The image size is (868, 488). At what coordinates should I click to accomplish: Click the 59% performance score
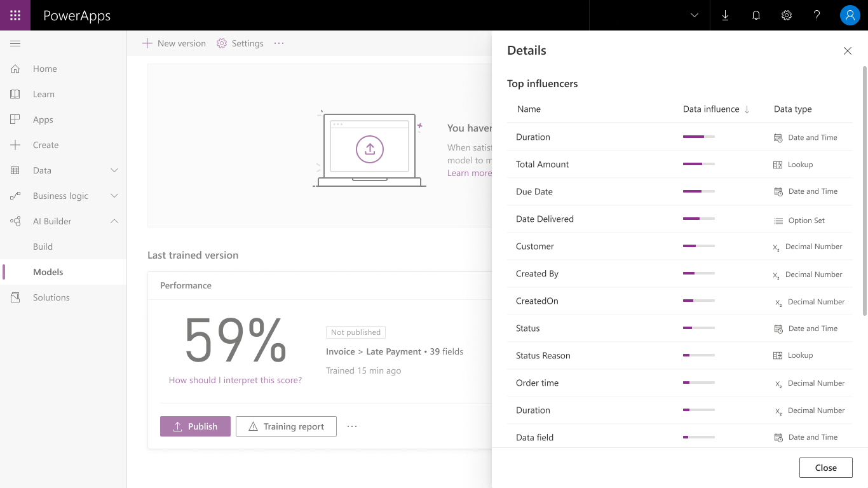235,340
